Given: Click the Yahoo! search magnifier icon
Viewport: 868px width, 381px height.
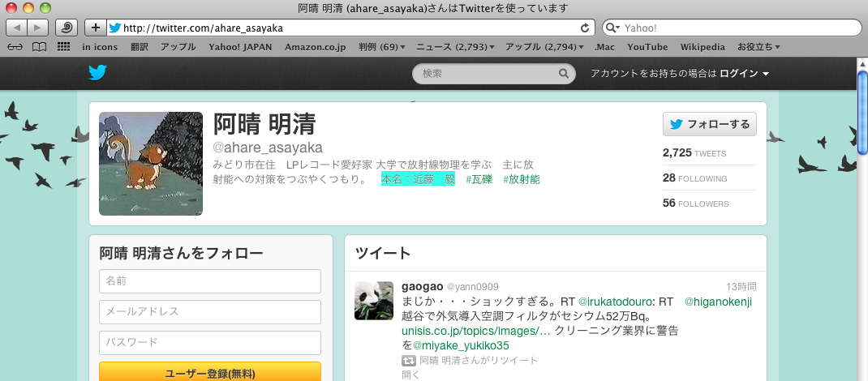Looking at the screenshot, I should (611, 28).
